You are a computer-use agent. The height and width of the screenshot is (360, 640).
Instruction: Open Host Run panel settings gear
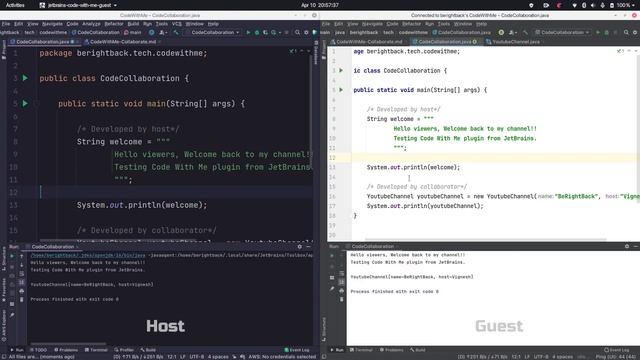pyautogui.click(x=300, y=247)
